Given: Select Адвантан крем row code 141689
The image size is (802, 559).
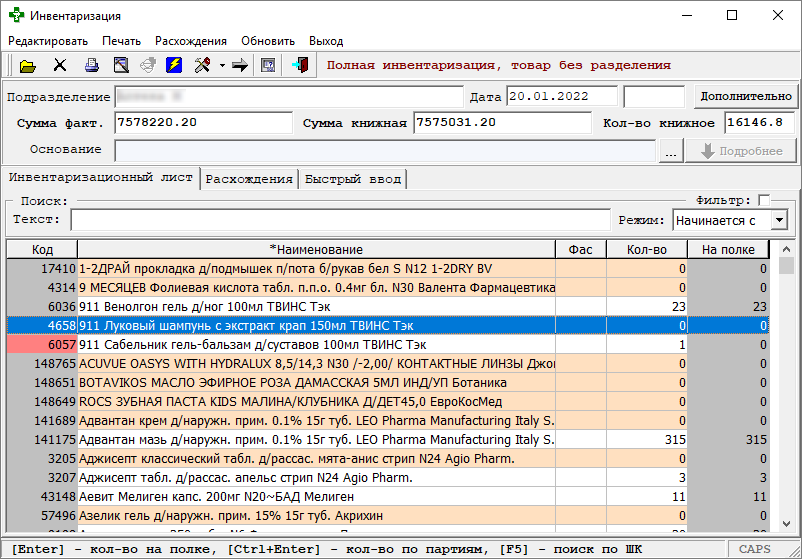Looking at the screenshot, I should click(x=387, y=420).
